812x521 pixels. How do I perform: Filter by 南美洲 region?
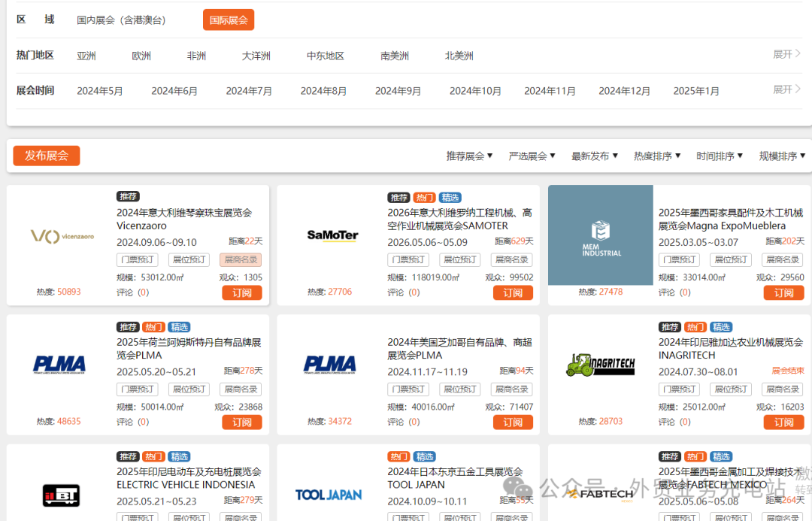coord(395,56)
